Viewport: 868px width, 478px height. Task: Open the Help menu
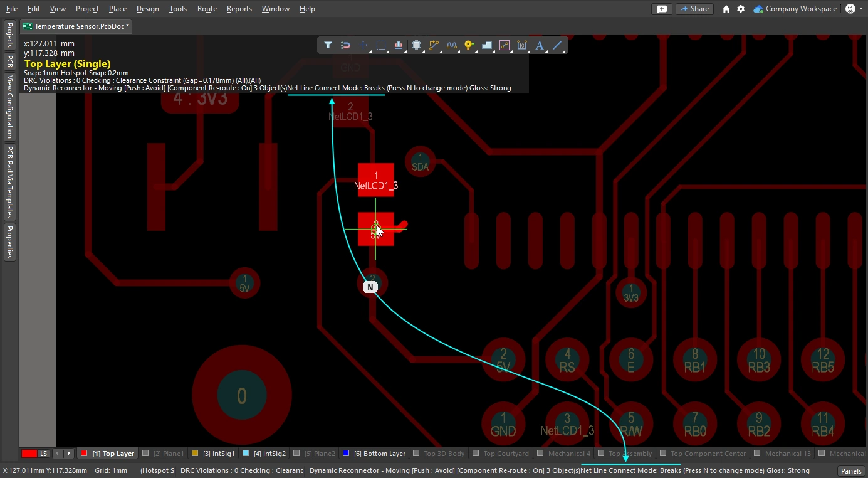307,9
